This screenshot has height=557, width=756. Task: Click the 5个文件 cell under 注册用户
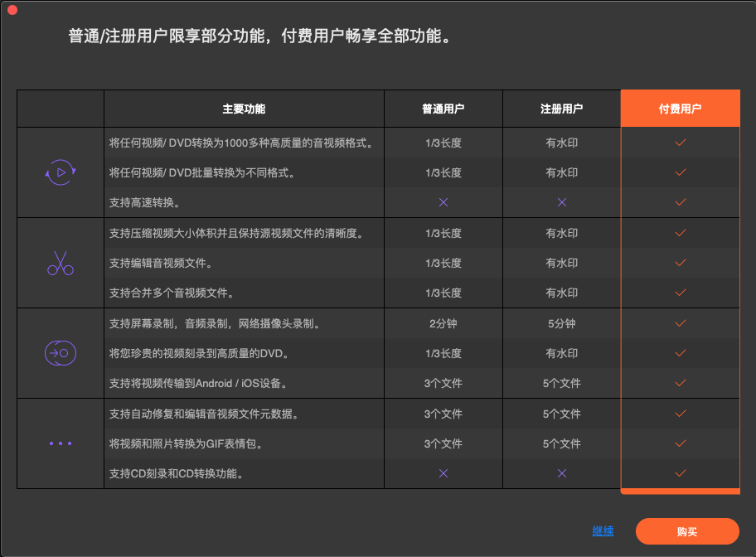click(x=561, y=383)
